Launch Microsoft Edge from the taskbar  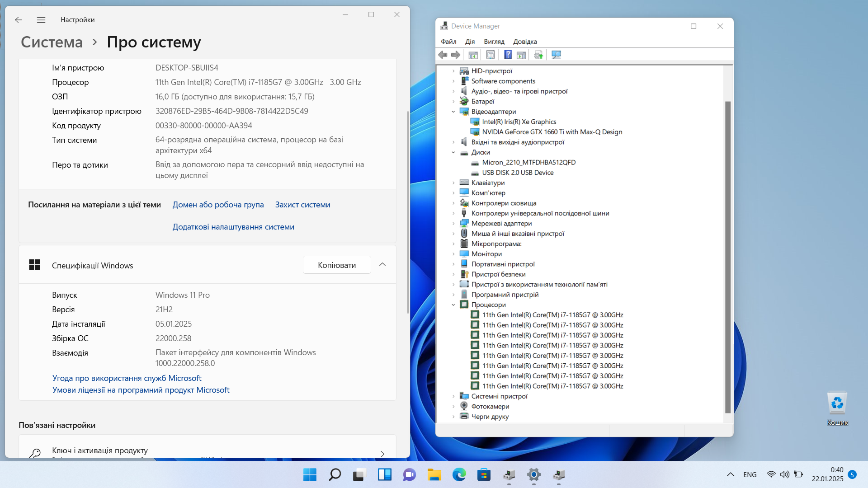459,474
